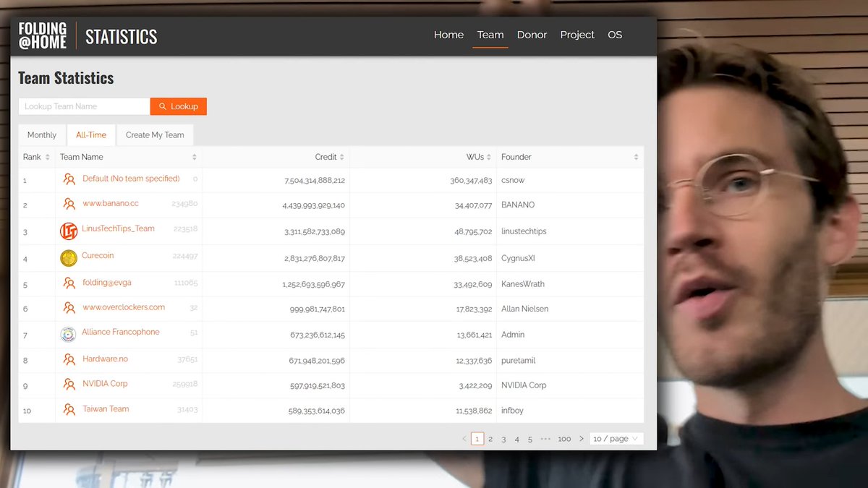Click the team icon beside Taiwan Team
Viewport: 868px width, 488px height.
pos(69,410)
